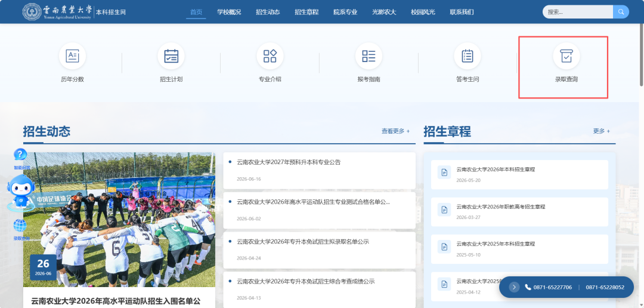Click the date 2026-03-27
Image resolution: width=644 pixels, height=308 pixels.
[x=468, y=217]
